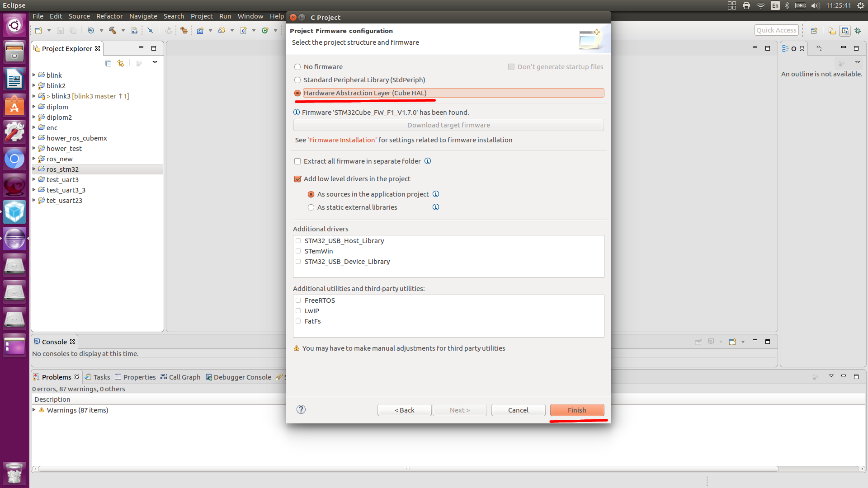Click the Finish button
868x488 pixels.
tap(576, 410)
